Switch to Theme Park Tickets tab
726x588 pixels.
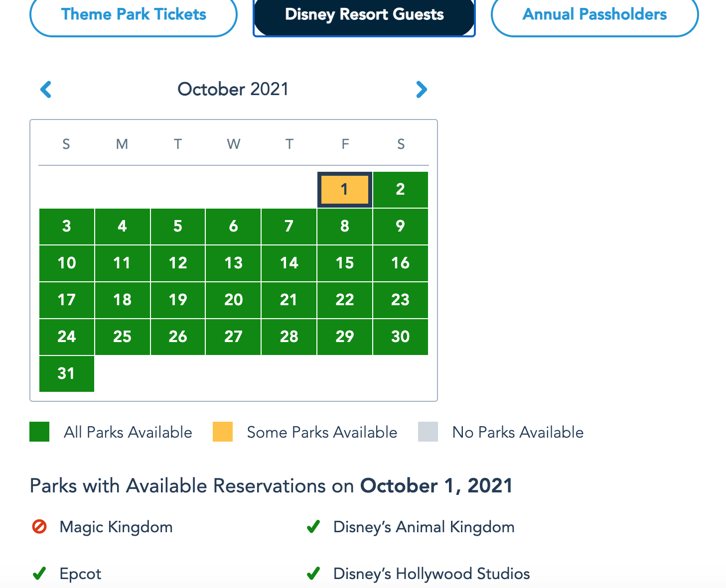coord(134,14)
